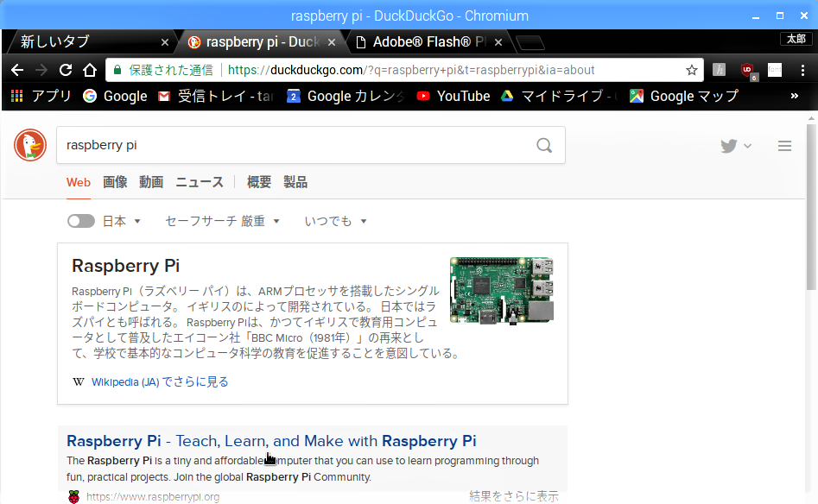Screen dimensions: 818x504
Task: Click the 太郎 profile button
Action: tap(796, 39)
